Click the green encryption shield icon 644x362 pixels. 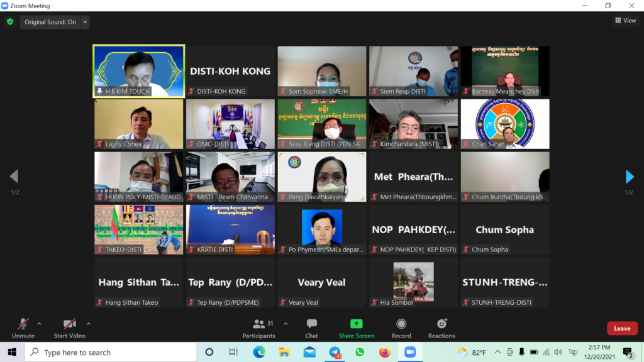pyautogui.click(x=9, y=22)
